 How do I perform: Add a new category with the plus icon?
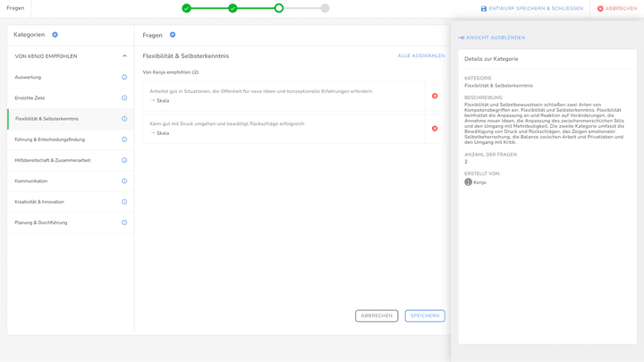click(x=55, y=35)
